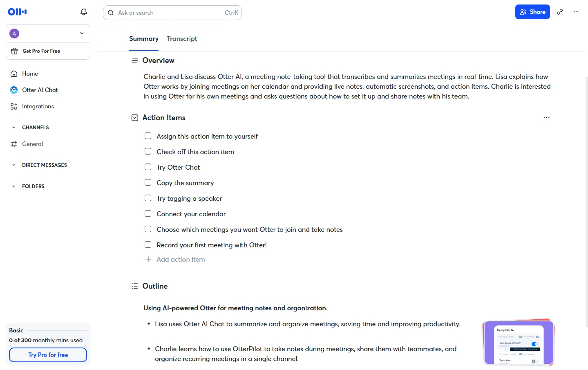
Task: Go to Integrations page
Action: click(38, 106)
